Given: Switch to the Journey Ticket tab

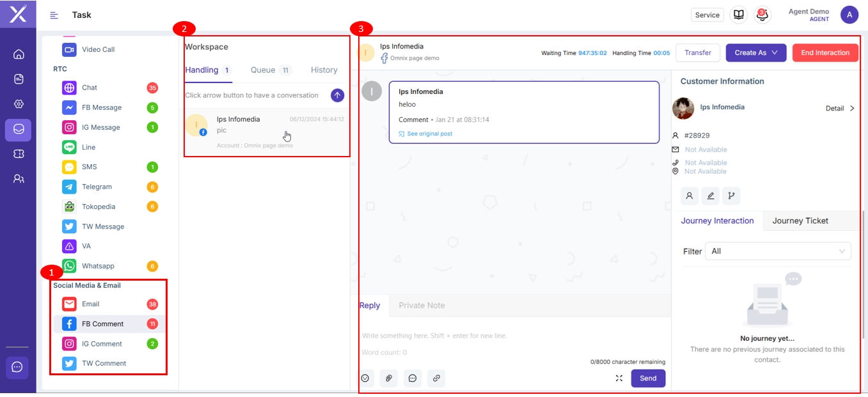Looking at the screenshot, I should pyautogui.click(x=800, y=221).
